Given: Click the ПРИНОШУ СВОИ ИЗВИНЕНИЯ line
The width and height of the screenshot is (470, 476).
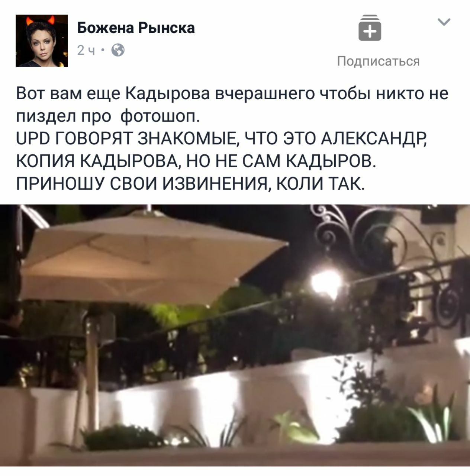Looking at the screenshot, I should pos(189,183).
